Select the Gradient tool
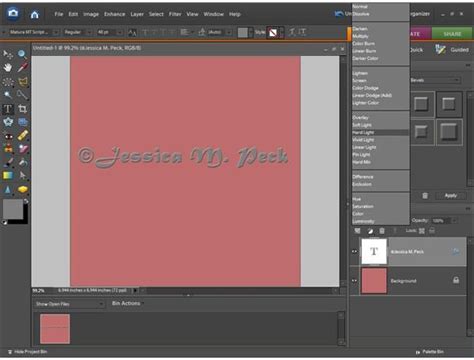 click(x=8, y=176)
